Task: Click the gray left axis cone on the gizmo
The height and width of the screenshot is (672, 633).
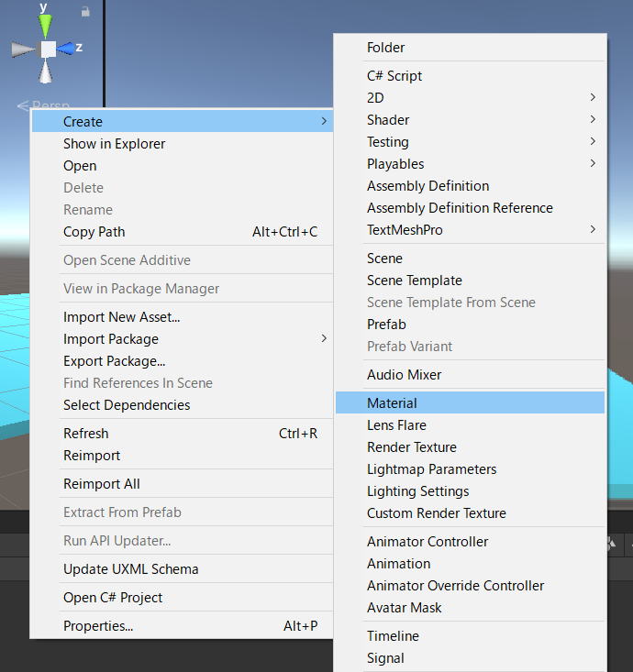Action: pyautogui.click(x=23, y=50)
